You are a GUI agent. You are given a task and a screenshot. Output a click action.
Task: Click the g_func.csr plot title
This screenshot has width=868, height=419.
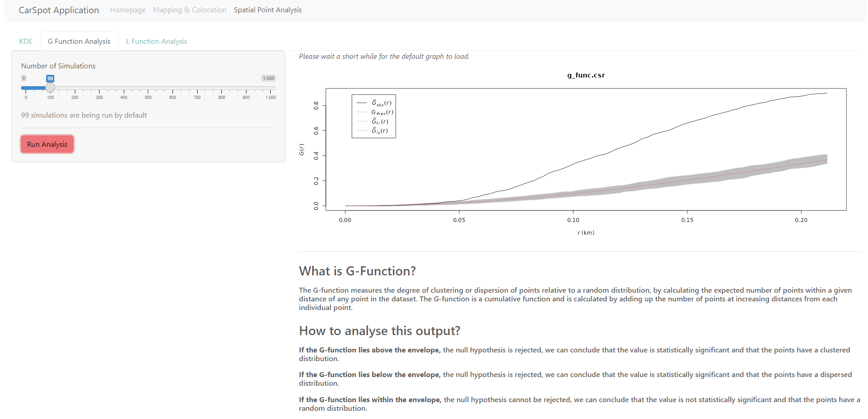(586, 75)
